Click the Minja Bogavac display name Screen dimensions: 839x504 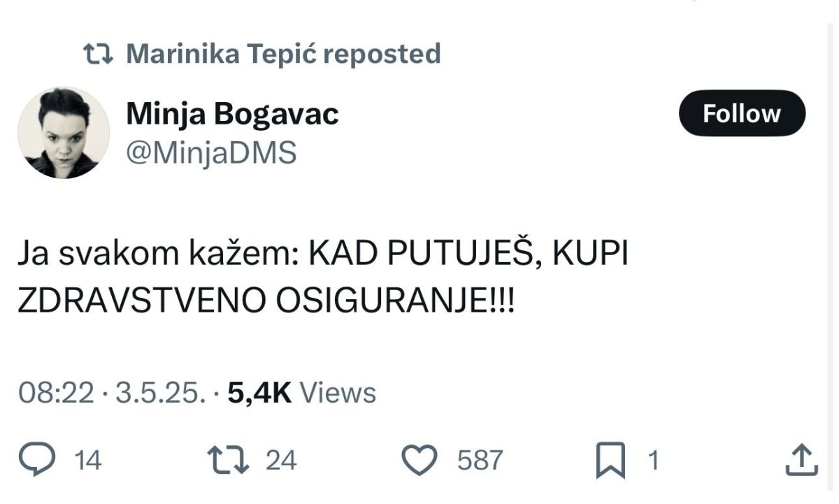(x=232, y=114)
